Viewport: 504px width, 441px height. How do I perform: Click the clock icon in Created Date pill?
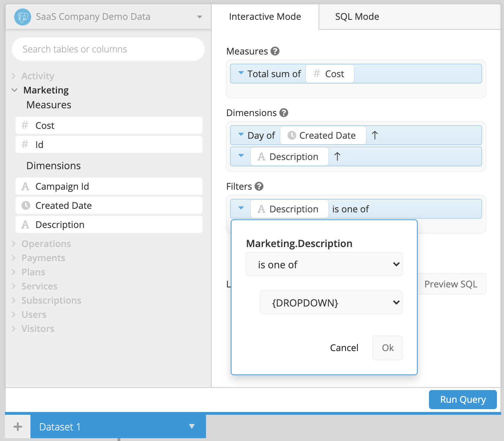[x=292, y=135]
